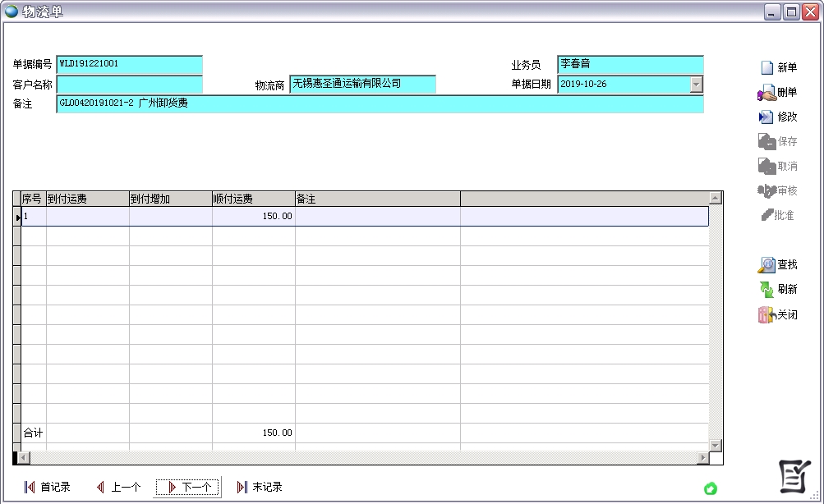
Task: Click the 物流商 company field
Action: click(362, 85)
